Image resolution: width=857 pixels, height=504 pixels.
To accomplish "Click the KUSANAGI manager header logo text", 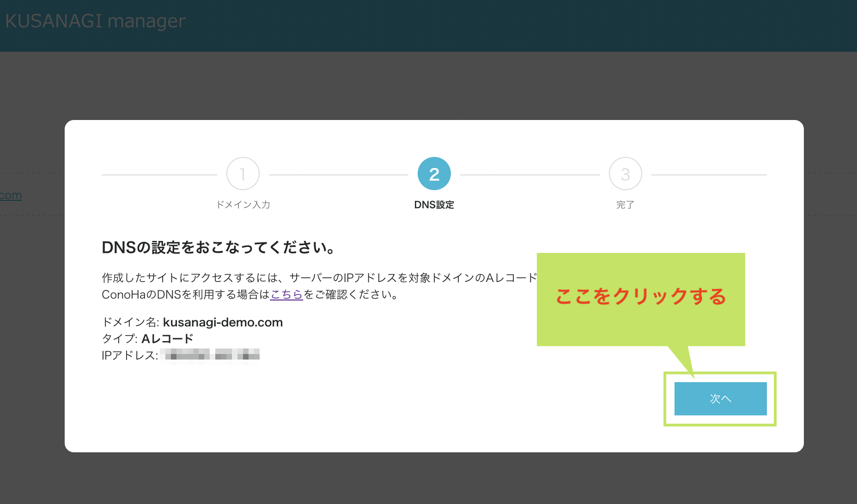I will 95,20.
